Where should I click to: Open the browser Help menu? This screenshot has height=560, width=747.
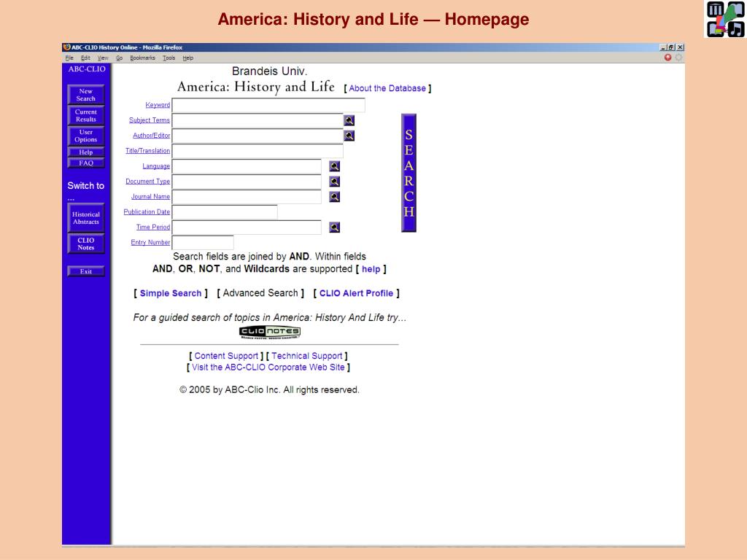(187, 58)
